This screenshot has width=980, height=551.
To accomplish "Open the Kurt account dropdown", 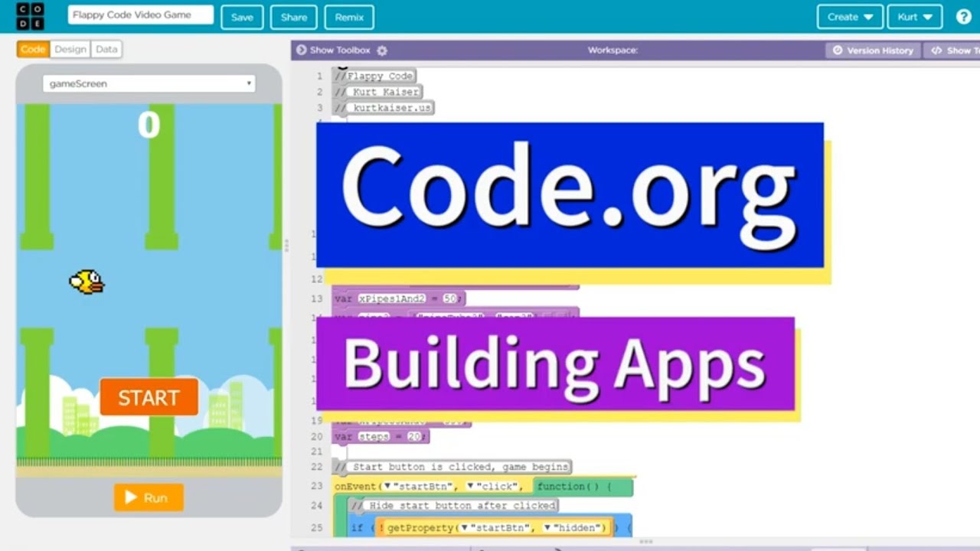I will (x=914, y=17).
